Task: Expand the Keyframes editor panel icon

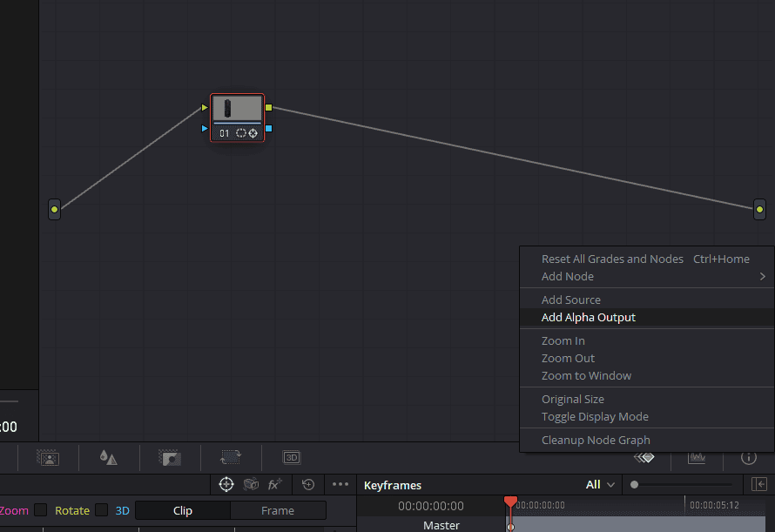Action: click(759, 484)
